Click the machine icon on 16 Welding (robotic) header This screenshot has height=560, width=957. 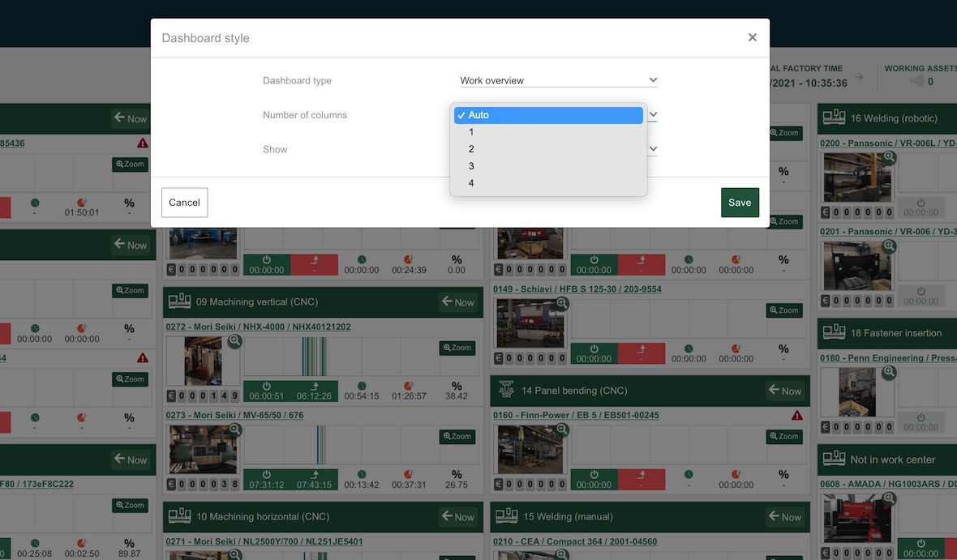point(834,117)
